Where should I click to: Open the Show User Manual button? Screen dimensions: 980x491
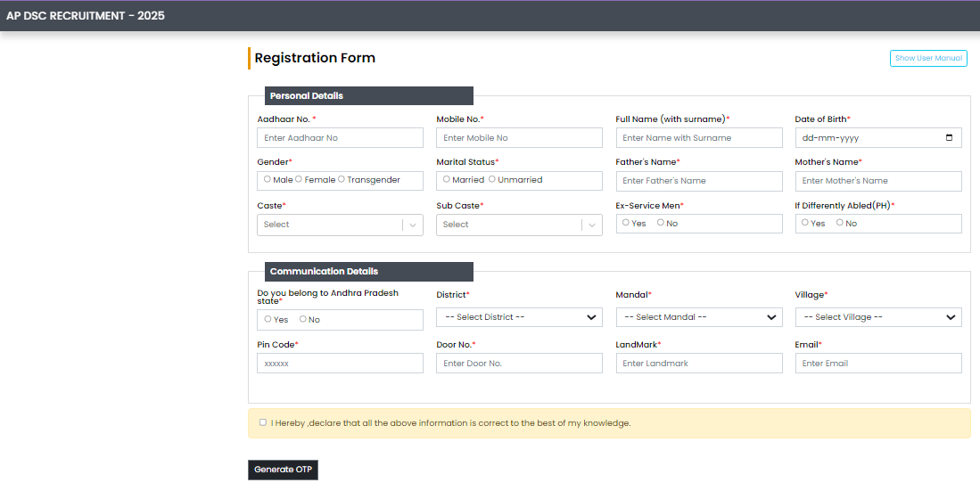tap(928, 58)
